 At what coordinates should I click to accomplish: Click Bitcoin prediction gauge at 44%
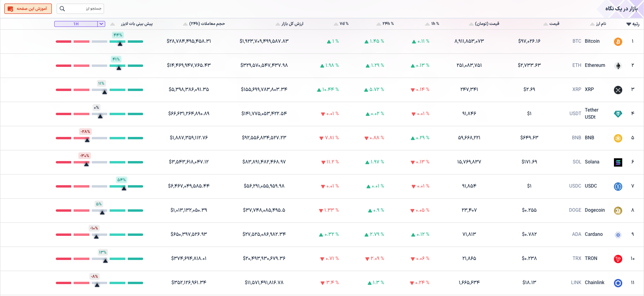tap(99, 39)
